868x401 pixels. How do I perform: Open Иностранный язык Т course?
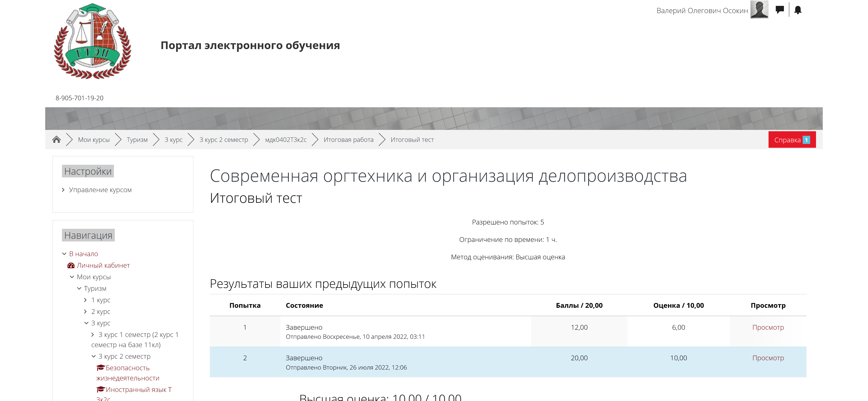pos(139,389)
